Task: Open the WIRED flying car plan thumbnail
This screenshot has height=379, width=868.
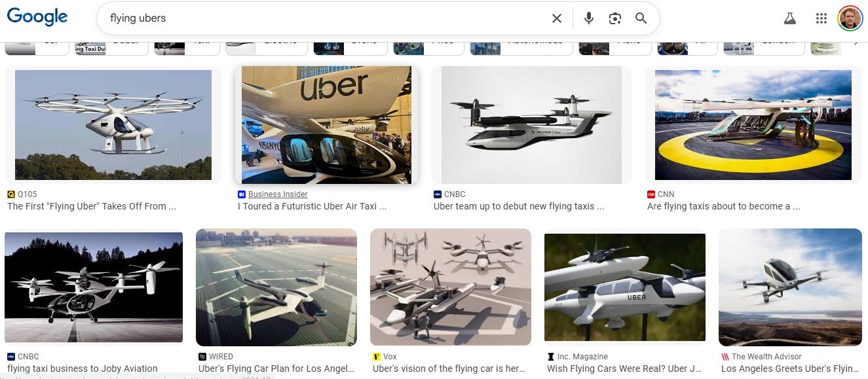Action: click(x=276, y=287)
